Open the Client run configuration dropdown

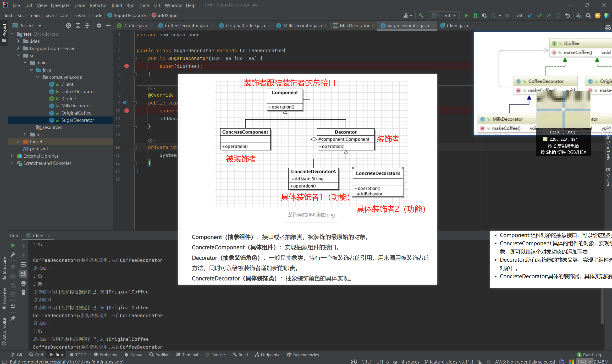(x=444, y=16)
